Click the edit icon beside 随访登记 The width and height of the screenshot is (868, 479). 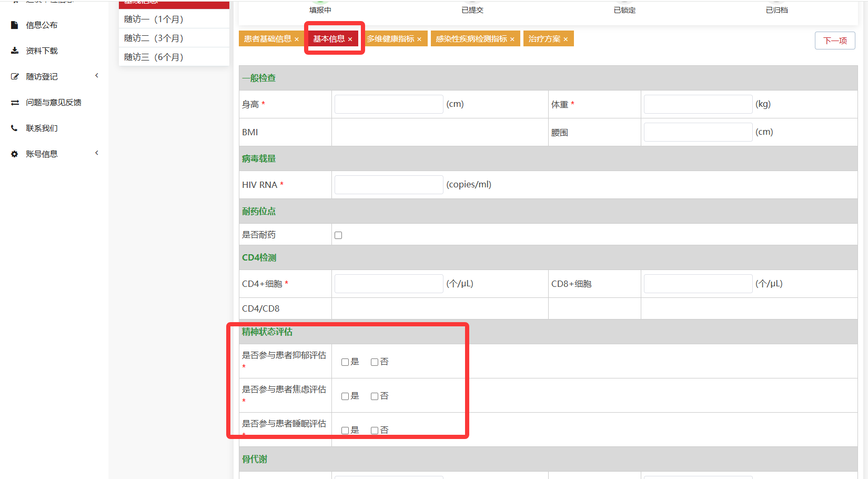point(15,77)
